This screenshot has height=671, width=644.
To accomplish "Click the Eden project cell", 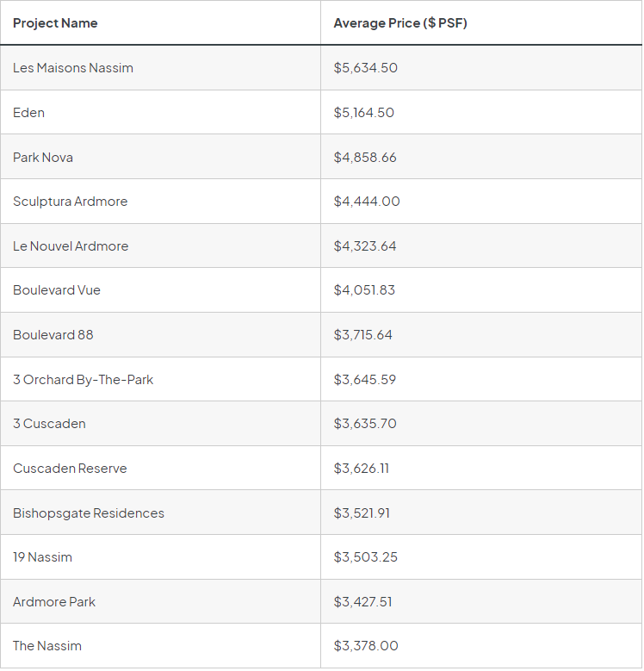I will [29, 113].
